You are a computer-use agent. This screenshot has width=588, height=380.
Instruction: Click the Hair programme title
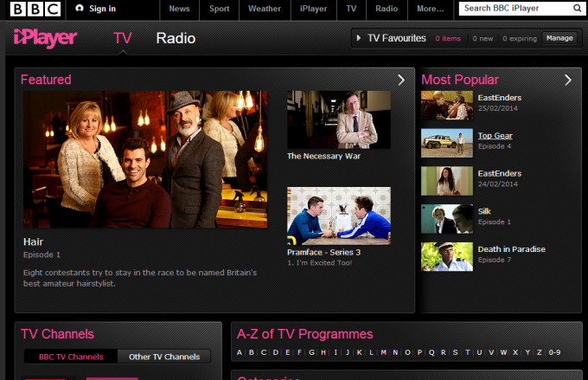tap(34, 242)
